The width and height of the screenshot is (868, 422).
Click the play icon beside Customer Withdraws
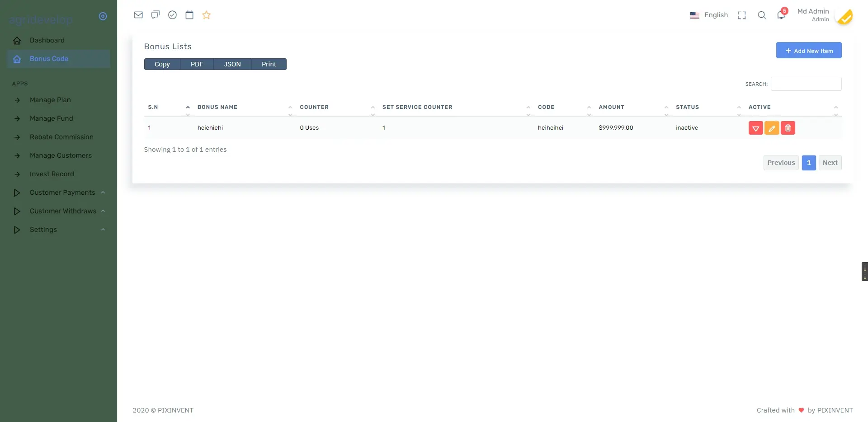[17, 211]
